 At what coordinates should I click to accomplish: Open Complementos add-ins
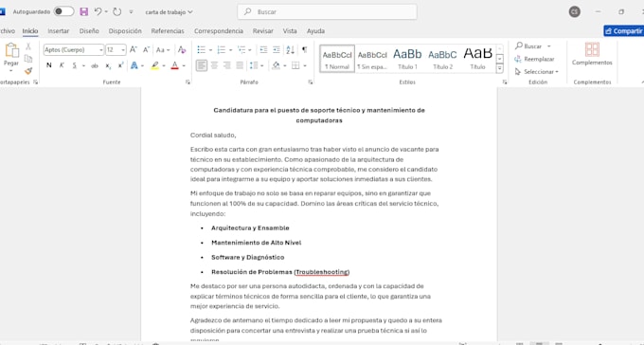click(592, 54)
